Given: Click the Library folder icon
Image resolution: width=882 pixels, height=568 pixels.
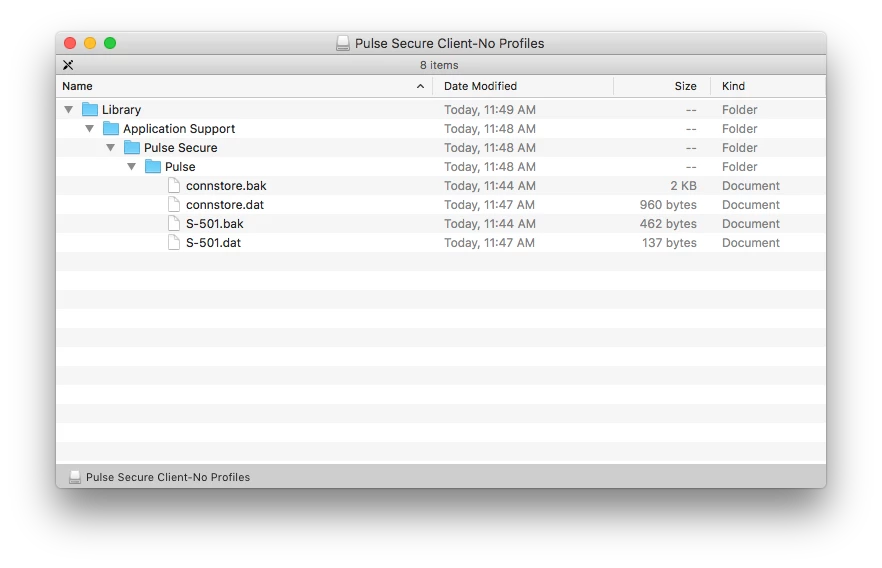Looking at the screenshot, I should (90, 109).
